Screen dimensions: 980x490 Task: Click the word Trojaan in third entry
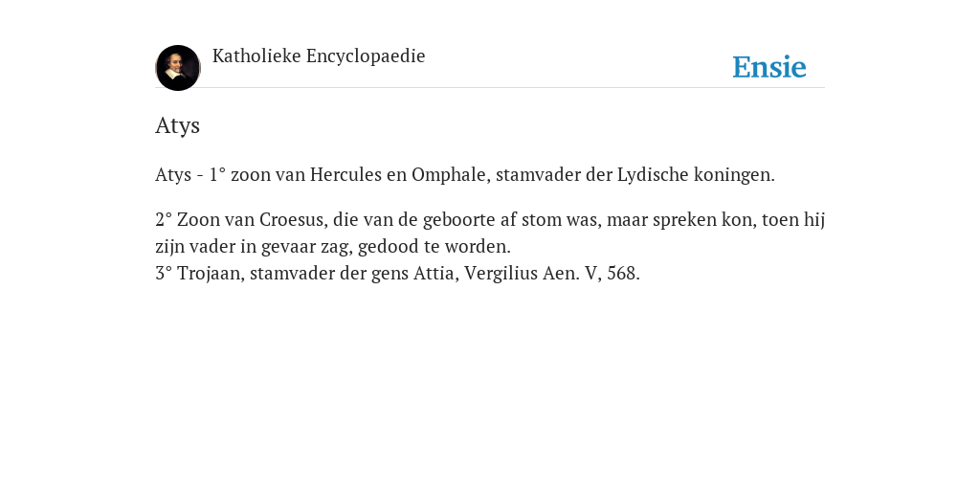coord(211,273)
